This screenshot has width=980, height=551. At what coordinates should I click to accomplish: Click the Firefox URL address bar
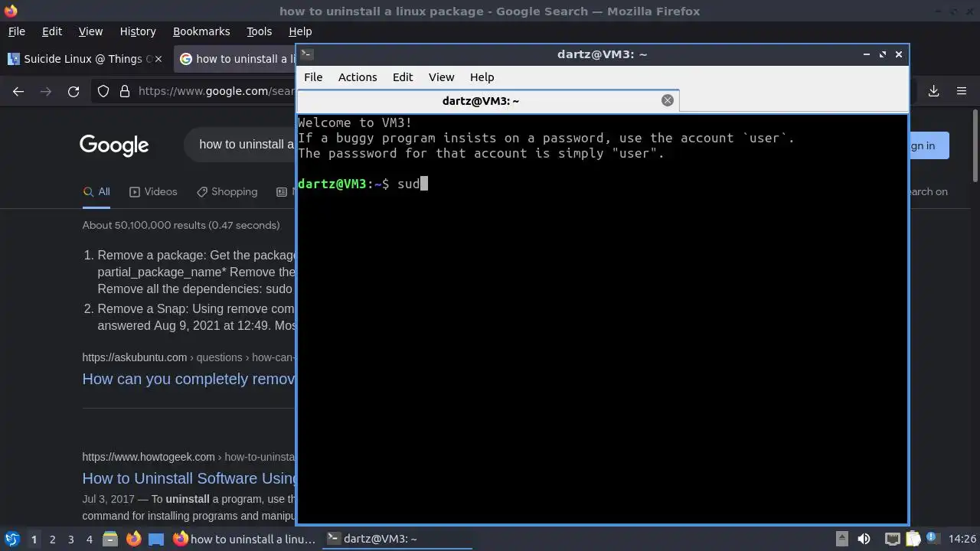pos(217,91)
